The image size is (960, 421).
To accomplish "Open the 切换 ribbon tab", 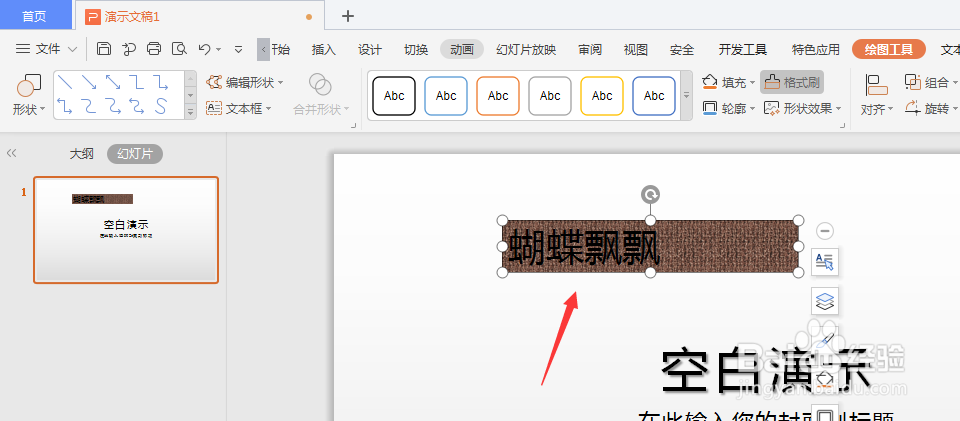I will pos(416,50).
